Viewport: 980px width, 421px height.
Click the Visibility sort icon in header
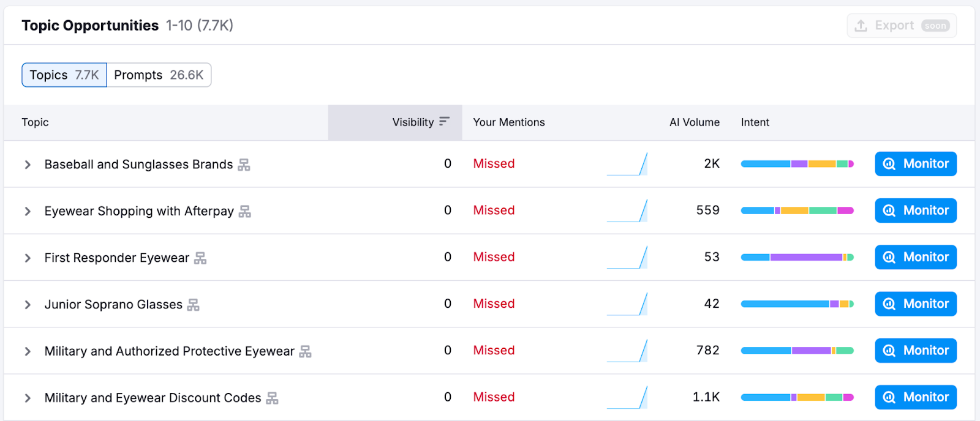tap(444, 122)
